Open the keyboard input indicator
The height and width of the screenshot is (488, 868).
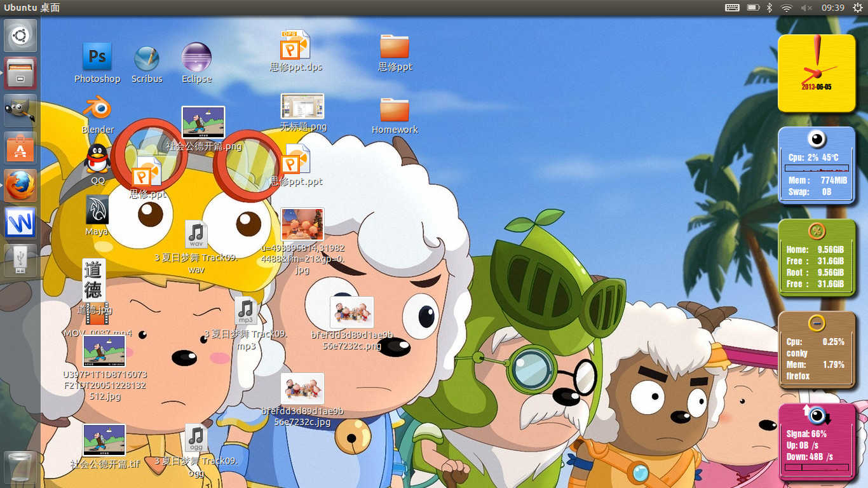coord(732,8)
